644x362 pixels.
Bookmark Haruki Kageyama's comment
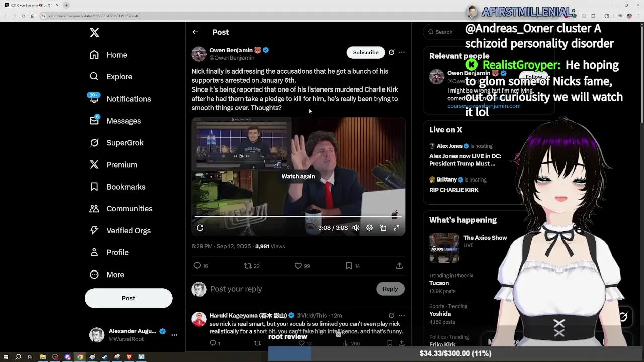[x=390, y=343]
